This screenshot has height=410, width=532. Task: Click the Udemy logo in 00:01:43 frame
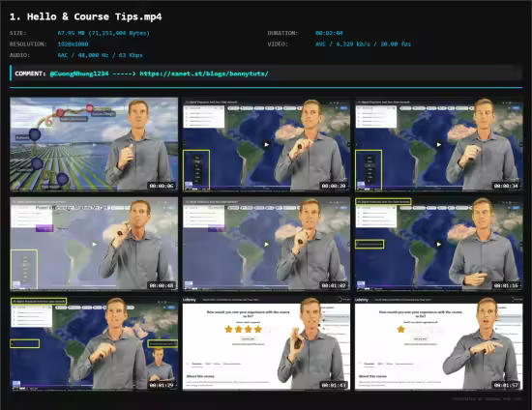(190, 300)
